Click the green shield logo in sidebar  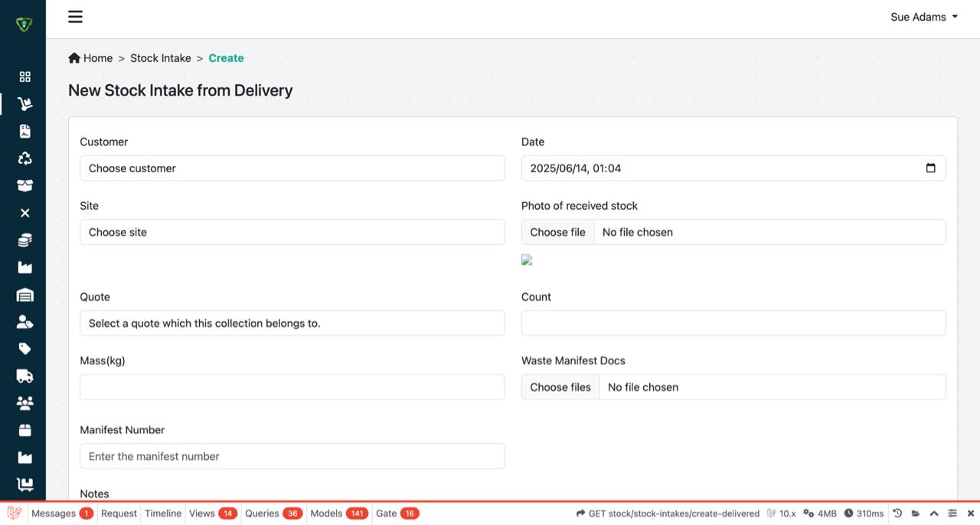(24, 24)
